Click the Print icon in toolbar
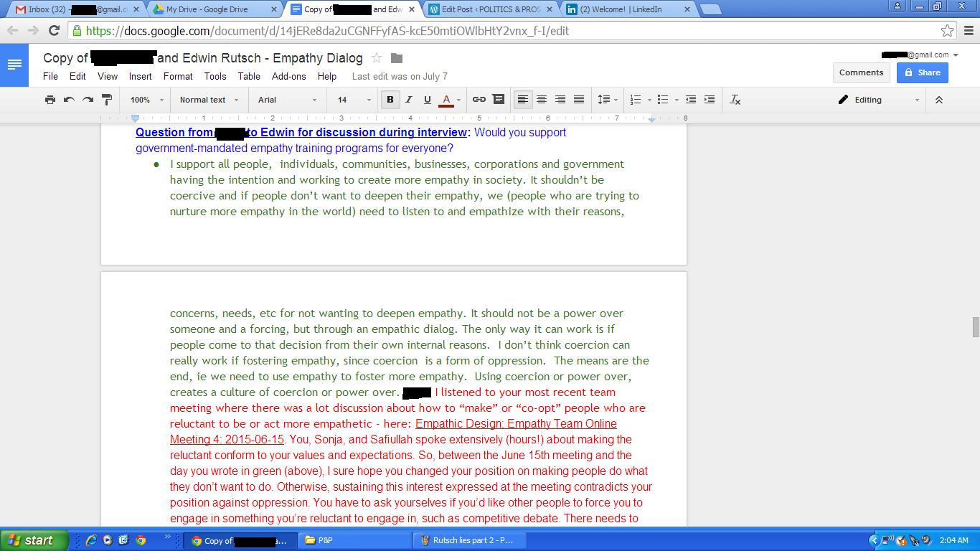The height and width of the screenshot is (551, 980). pyautogui.click(x=50, y=100)
